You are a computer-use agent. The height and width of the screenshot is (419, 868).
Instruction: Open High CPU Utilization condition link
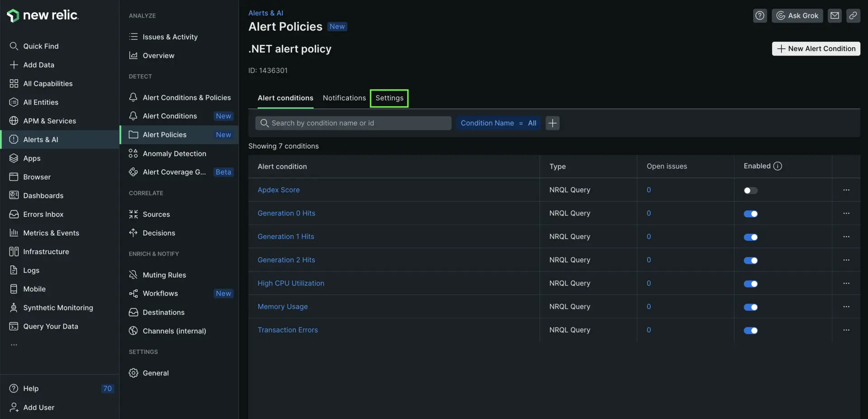(x=291, y=283)
